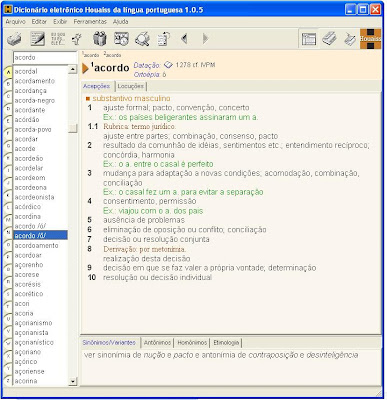The height and width of the screenshot is (400, 387).
Task: Click word list scrollbar up arrow
Action: point(72,69)
